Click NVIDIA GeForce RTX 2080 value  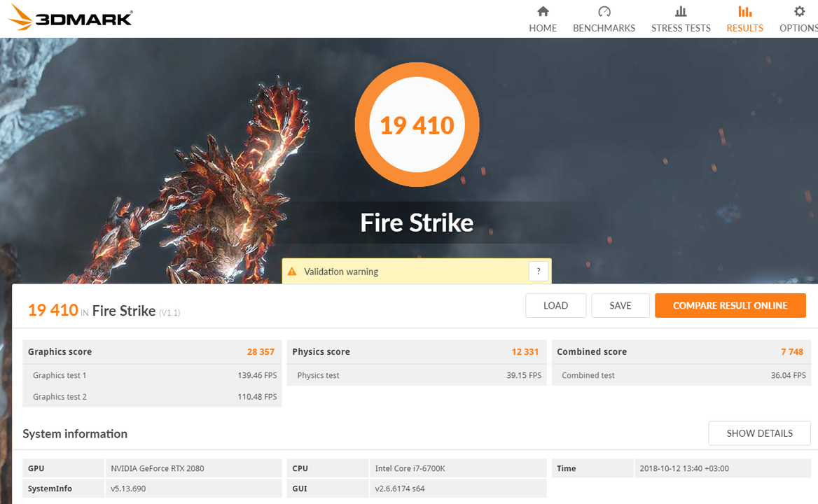[x=158, y=468]
